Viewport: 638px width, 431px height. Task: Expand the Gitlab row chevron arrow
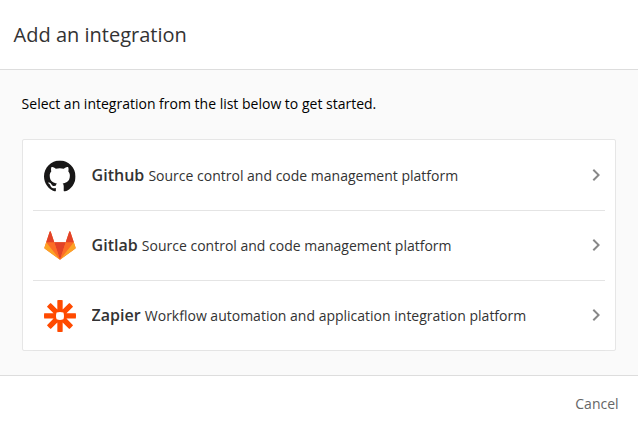[x=596, y=245]
